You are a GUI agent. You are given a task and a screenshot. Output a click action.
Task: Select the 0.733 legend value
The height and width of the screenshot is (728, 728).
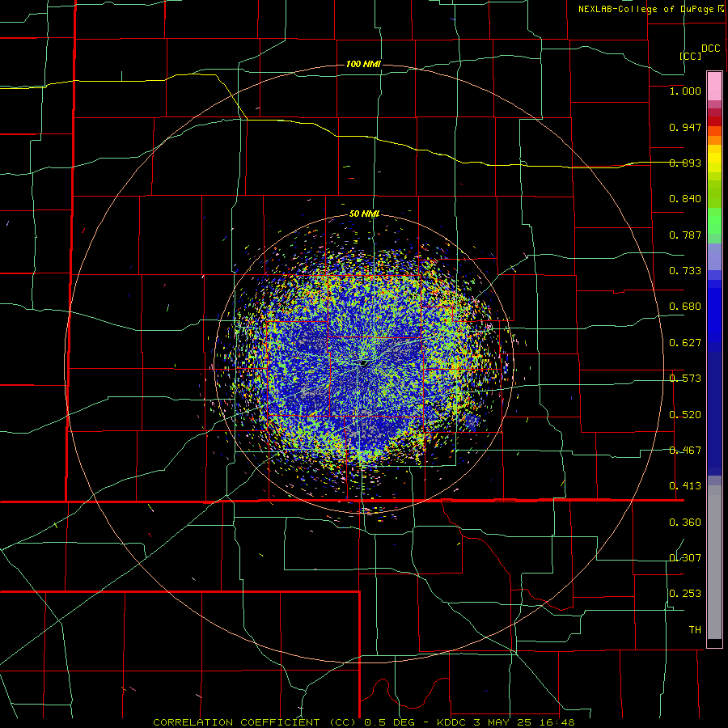tap(685, 271)
